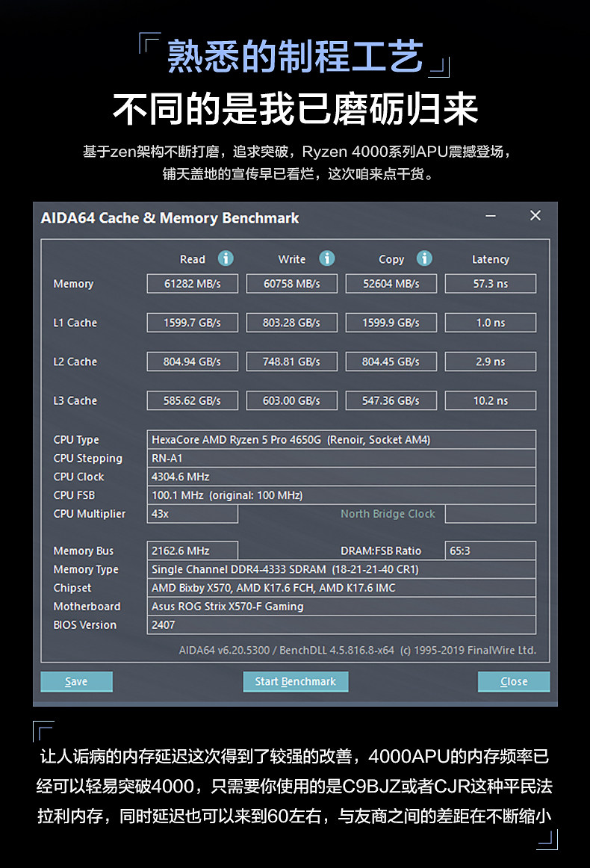Viewport: 590px width, 868px height.
Task: Click the AIDA64 Cache & Memory Benchmark title
Action: point(170,218)
